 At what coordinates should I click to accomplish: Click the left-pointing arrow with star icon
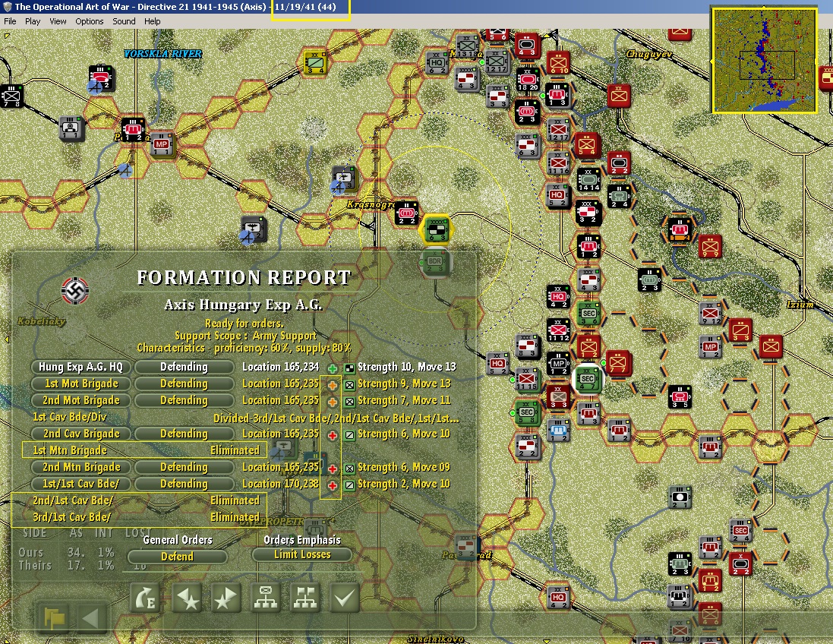click(185, 598)
